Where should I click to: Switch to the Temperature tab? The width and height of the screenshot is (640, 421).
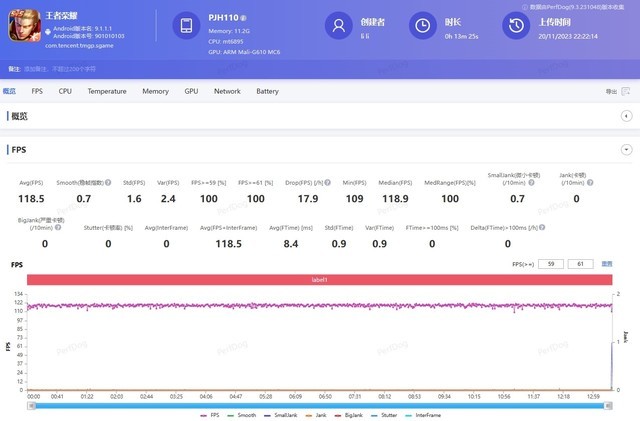(x=106, y=91)
